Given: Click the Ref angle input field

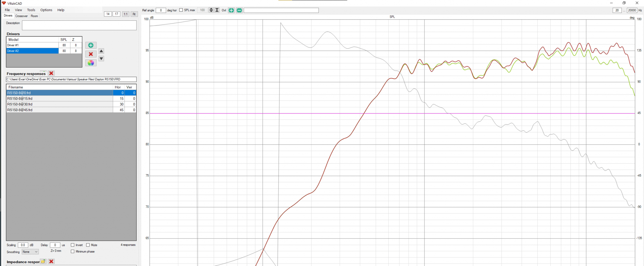Looking at the screenshot, I should coord(161,10).
